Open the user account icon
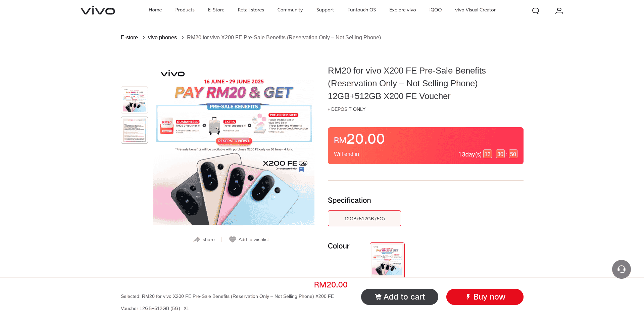The image size is (644, 315). click(x=559, y=11)
